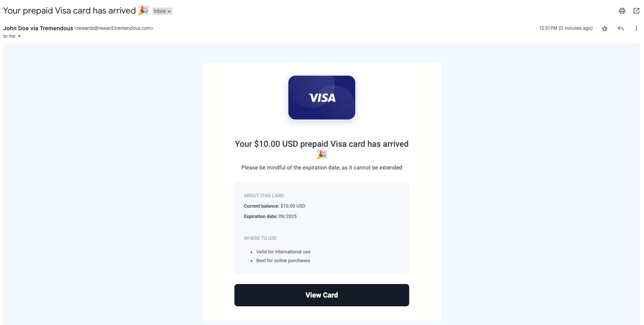Click the "$10.00 USD prepaid Visa card" heading
Image resolution: width=644 pixels, height=325 pixels.
point(321,144)
